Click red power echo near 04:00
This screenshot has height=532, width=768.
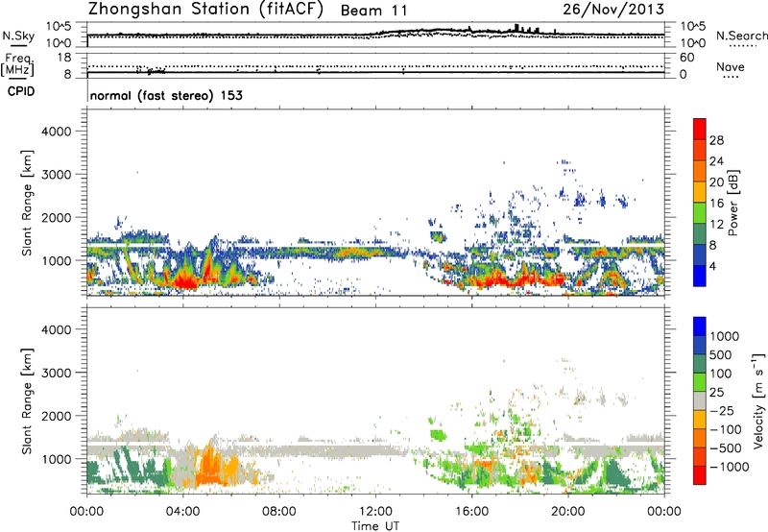click(x=185, y=281)
